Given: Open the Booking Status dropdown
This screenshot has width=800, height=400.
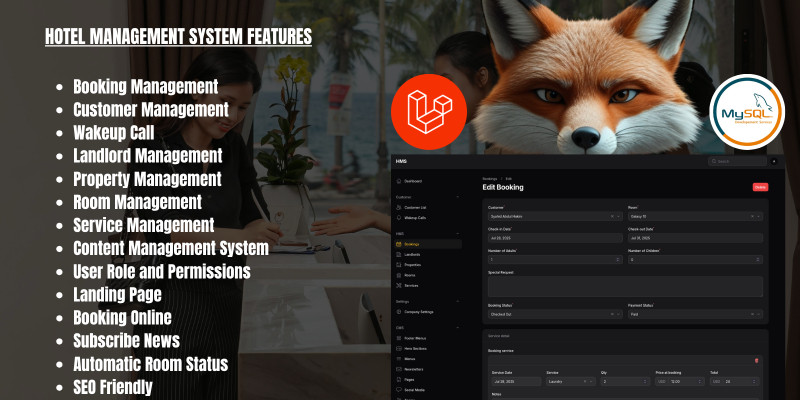Looking at the screenshot, I should pos(552,314).
